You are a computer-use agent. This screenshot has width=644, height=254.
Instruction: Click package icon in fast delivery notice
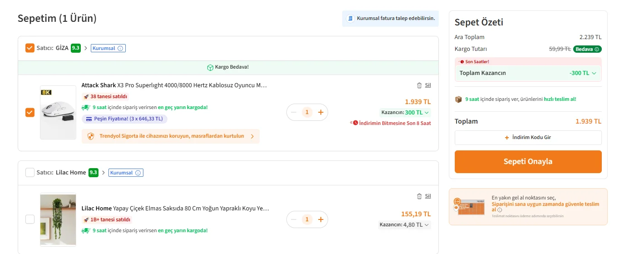pyautogui.click(x=458, y=99)
